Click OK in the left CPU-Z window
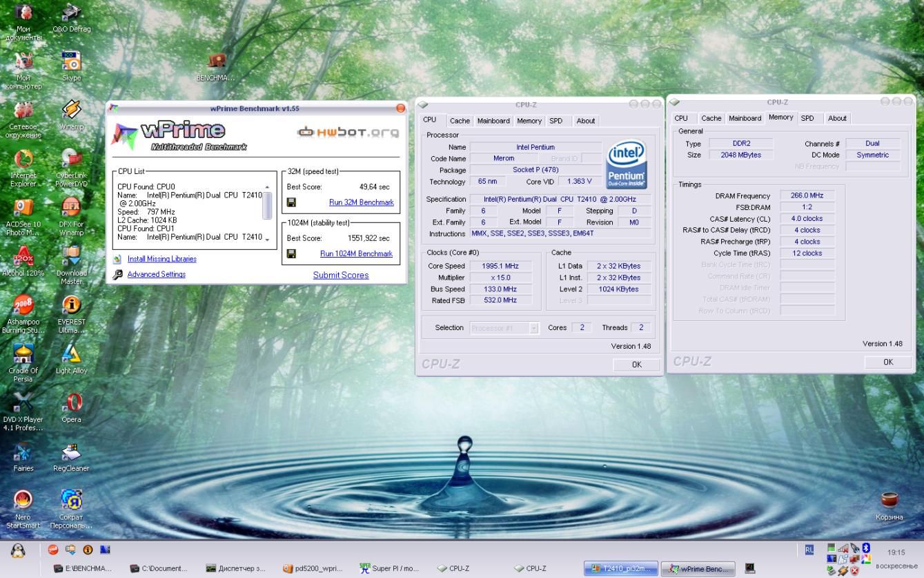Screen dimensions: 924x578 pos(637,365)
